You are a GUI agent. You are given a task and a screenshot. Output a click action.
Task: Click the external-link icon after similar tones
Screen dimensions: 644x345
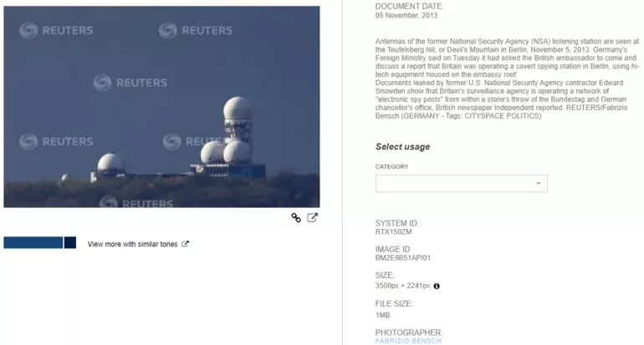tap(185, 244)
